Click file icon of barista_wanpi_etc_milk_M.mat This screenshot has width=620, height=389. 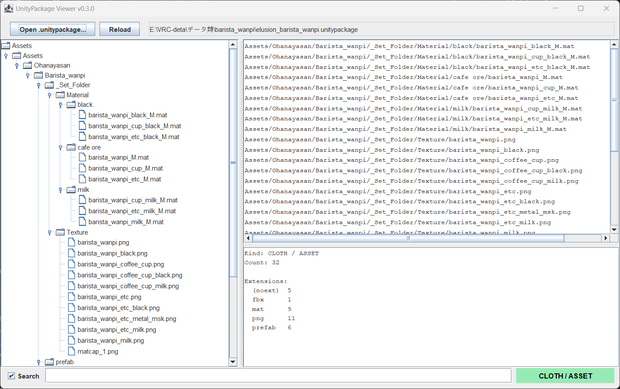[82, 211]
